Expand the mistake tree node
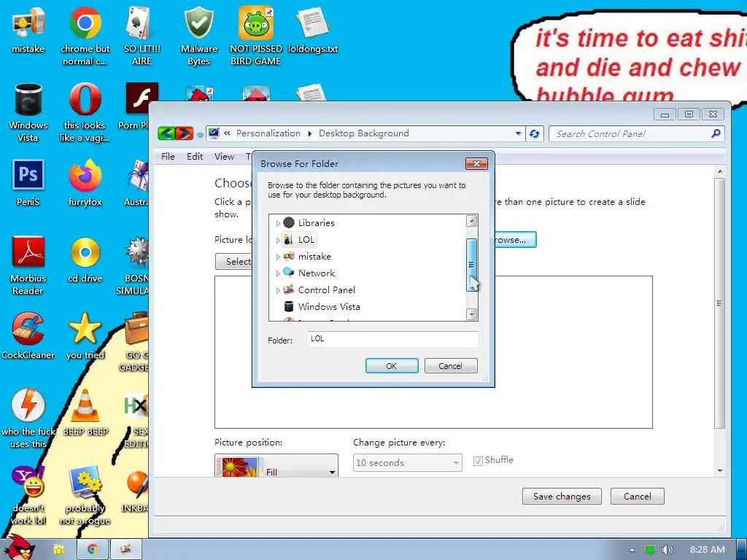 (278, 257)
